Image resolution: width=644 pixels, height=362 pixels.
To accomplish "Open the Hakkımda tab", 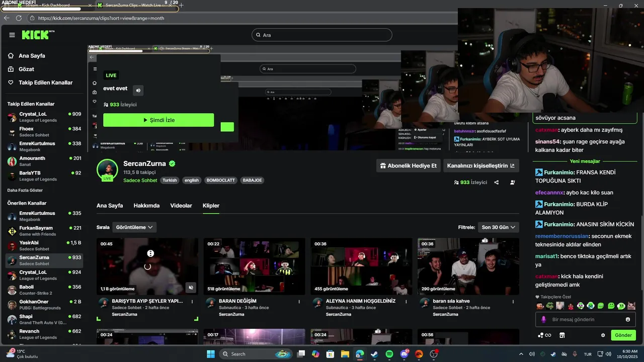I will pyautogui.click(x=146, y=206).
